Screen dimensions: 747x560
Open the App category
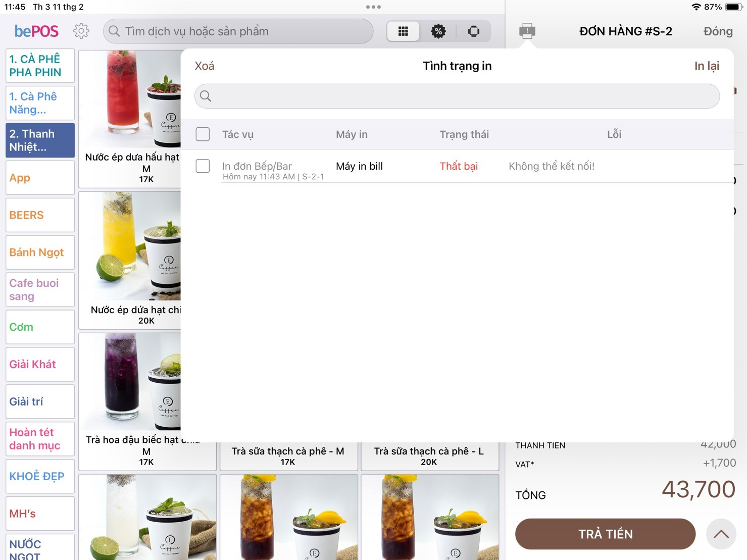(x=40, y=178)
